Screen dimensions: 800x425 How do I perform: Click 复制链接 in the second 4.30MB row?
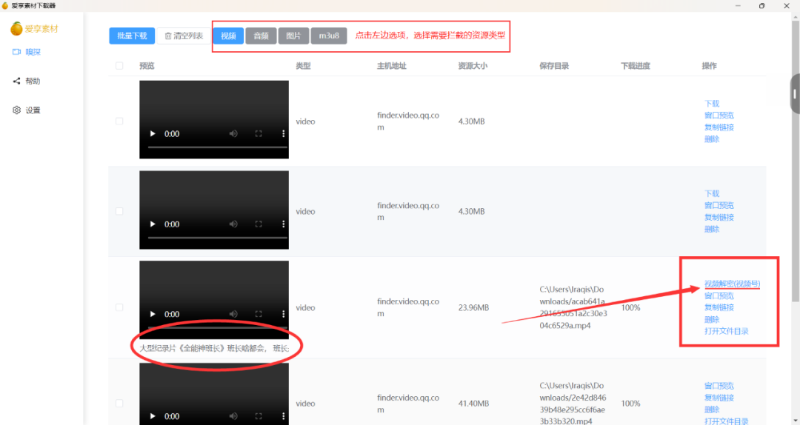pos(719,217)
